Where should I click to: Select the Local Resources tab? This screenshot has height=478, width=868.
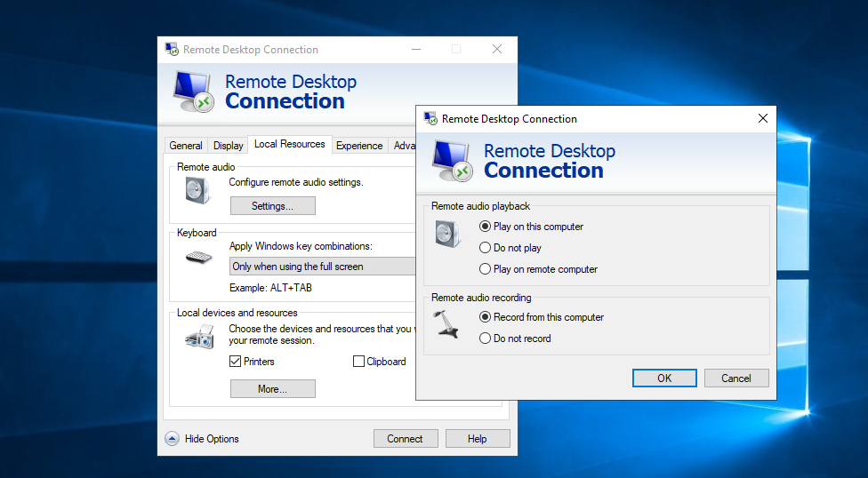tap(290, 144)
